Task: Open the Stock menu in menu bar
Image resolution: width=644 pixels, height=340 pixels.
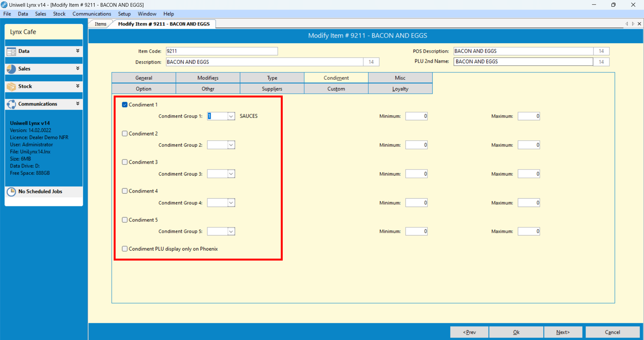Action: (x=59, y=14)
